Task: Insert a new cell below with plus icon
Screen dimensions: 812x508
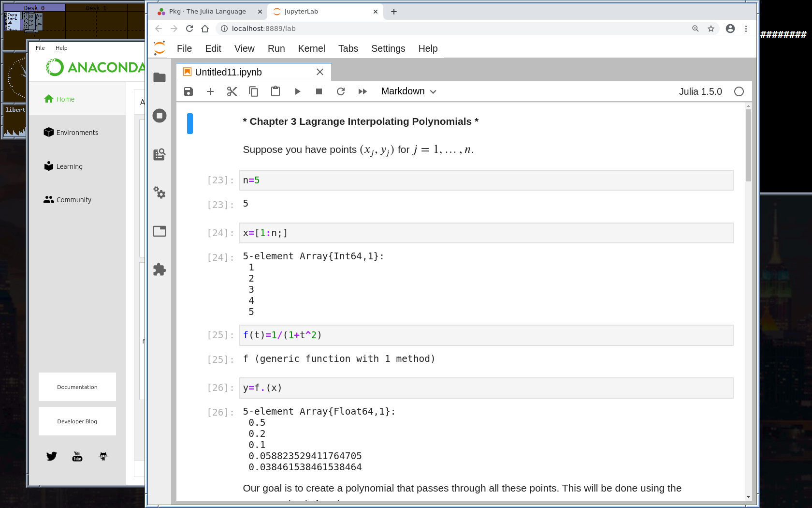Action: [x=210, y=91]
